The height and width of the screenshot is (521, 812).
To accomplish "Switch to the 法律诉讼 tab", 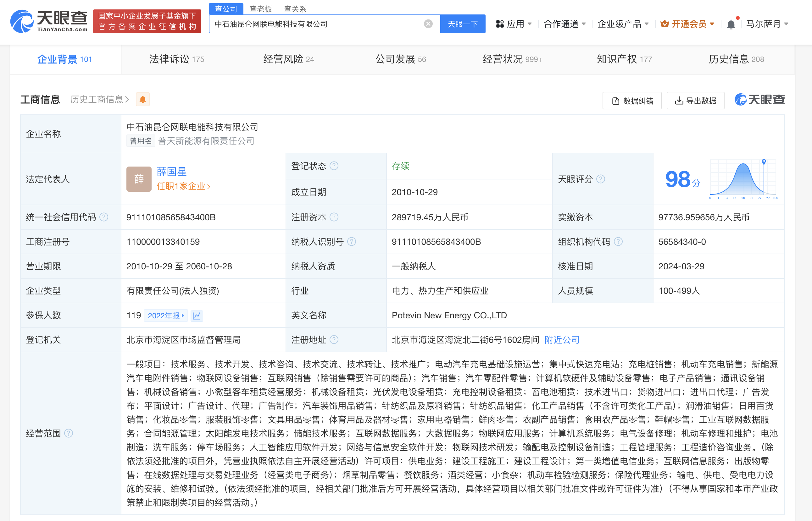I will coord(176,59).
